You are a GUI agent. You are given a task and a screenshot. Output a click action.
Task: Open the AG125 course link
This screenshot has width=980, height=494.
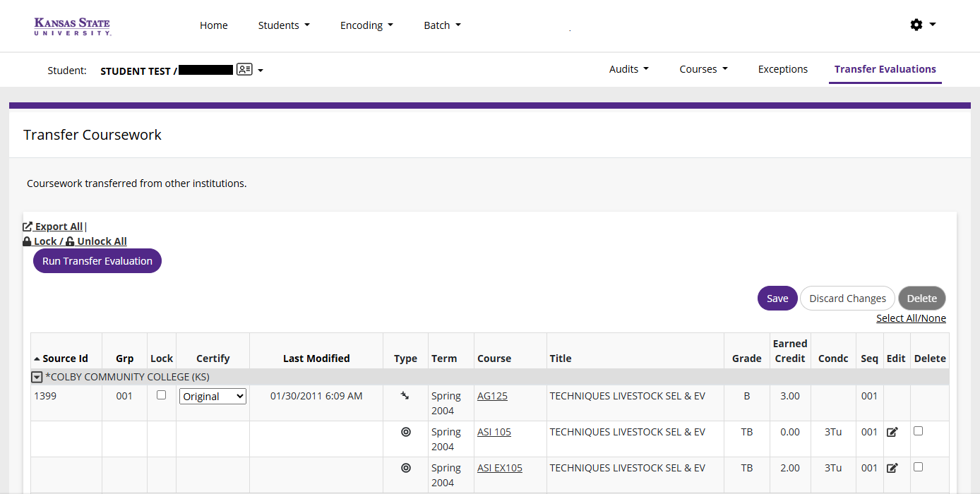[492, 396]
